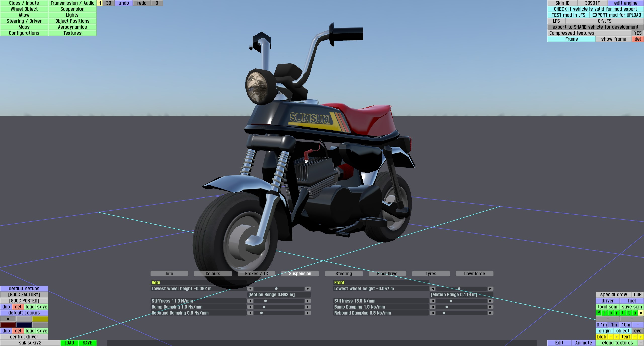Click the red Frame del button
Image resolution: width=644 pixels, height=346 pixels.
[x=638, y=39]
